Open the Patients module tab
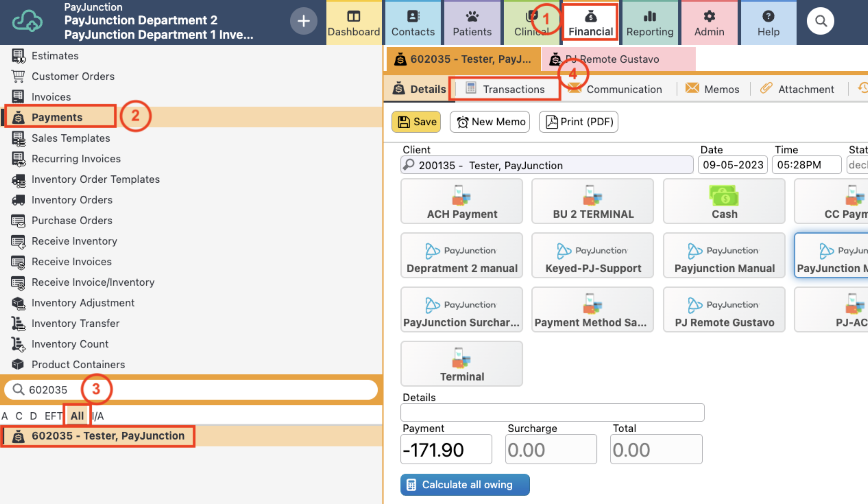The height and width of the screenshot is (504, 868). point(472,23)
